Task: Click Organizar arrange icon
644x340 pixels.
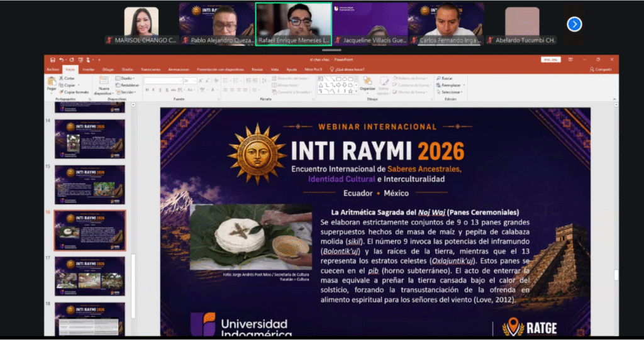Action: coord(367,80)
